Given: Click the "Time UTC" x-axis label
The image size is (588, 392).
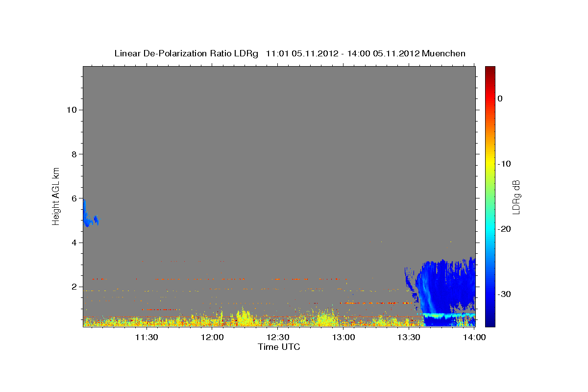Looking at the screenshot, I should [x=279, y=347].
